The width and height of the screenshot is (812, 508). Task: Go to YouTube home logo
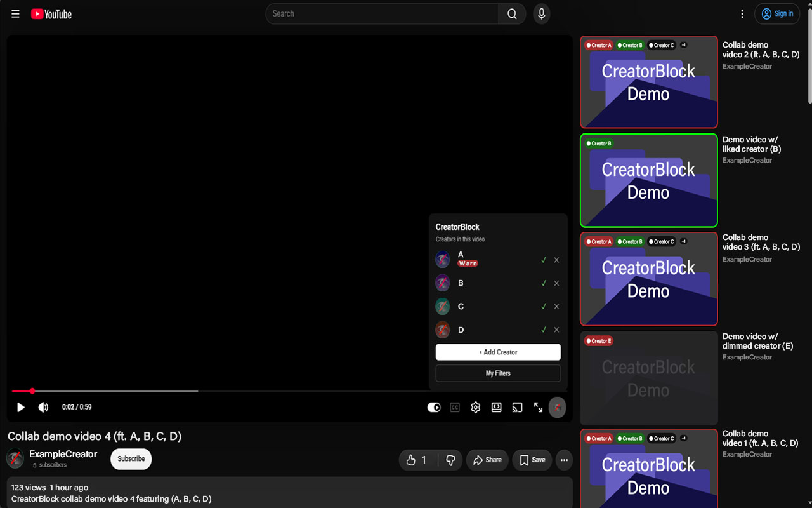click(51, 14)
